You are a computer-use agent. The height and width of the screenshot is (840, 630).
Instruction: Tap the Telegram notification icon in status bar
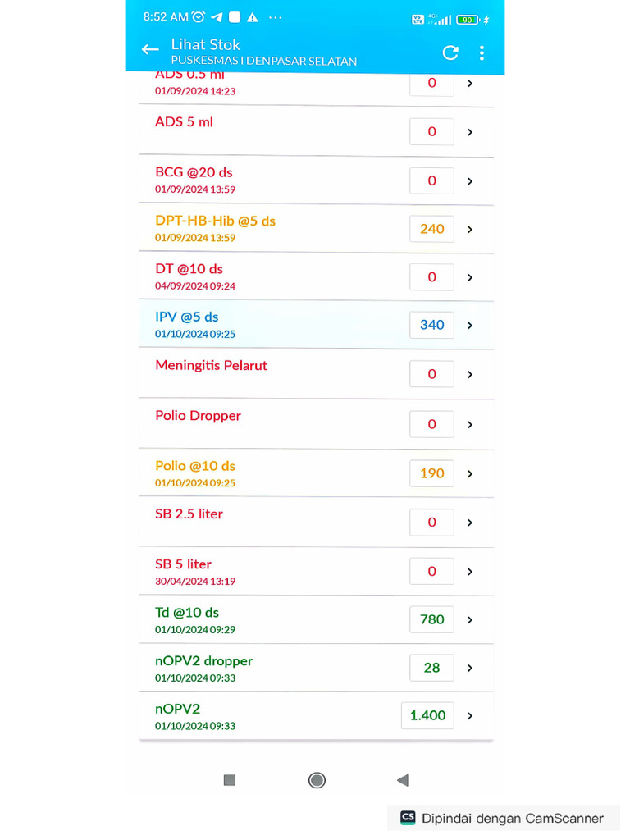pos(217,17)
